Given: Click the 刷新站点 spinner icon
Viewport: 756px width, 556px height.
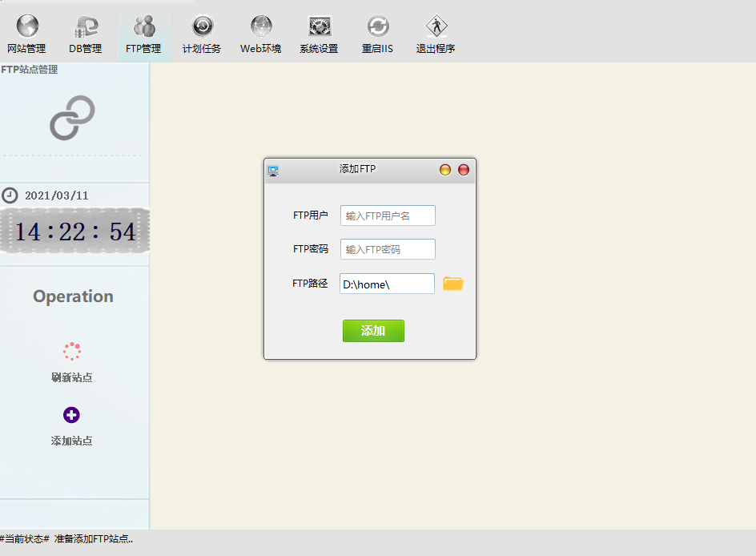Looking at the screenshot, I should click(72, 352).
